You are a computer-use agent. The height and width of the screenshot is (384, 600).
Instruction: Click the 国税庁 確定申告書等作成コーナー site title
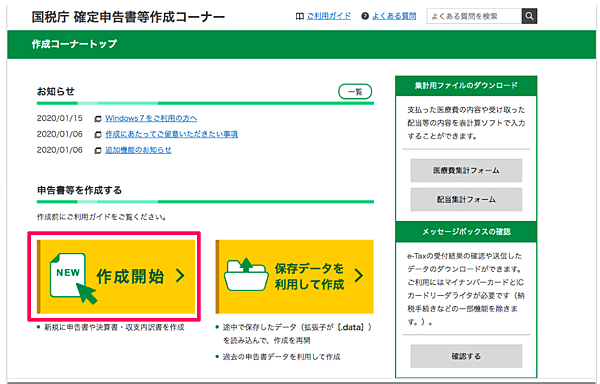[x=128, y=17]
